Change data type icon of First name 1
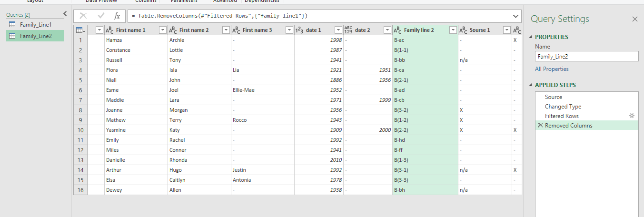644x217 pixels. coord(110,30)
